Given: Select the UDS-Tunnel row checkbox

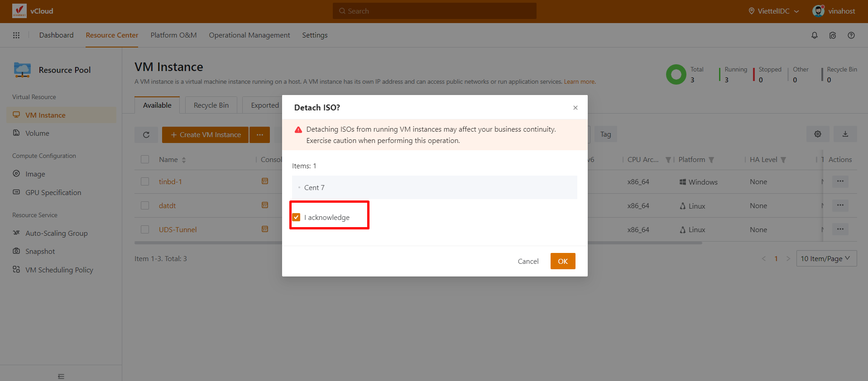Looking at the screenshot, I should pyautogui.click(x=145, y=229).
